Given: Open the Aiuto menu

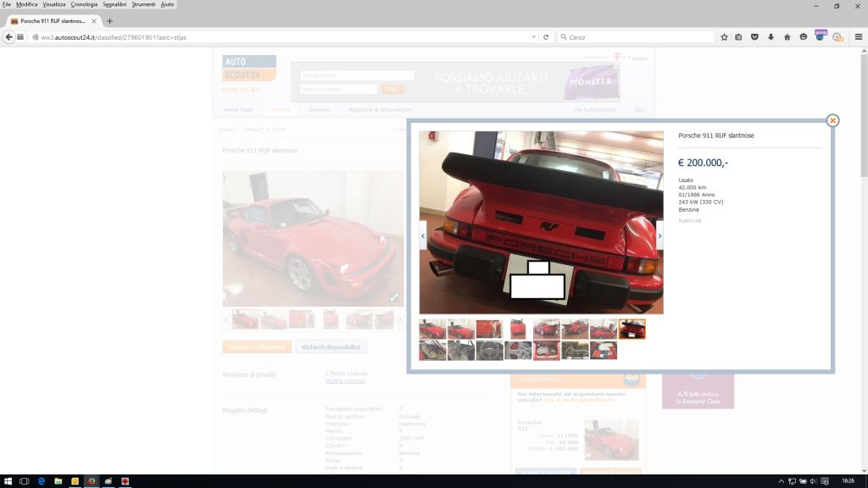Looking at the screenshot, I should point(167,4).
